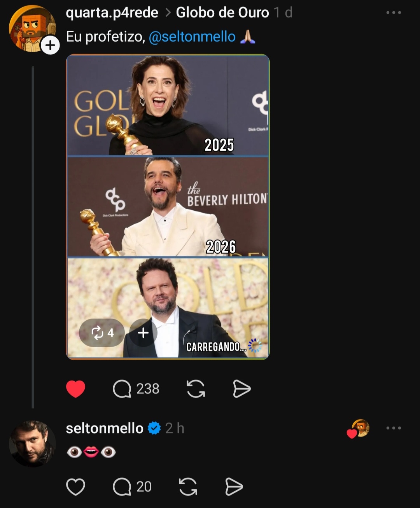This screenshot has height=508, width=420.
Task: View who liked seltonmello's reply (avatar with heart)
Action: (x=358, y=429)
